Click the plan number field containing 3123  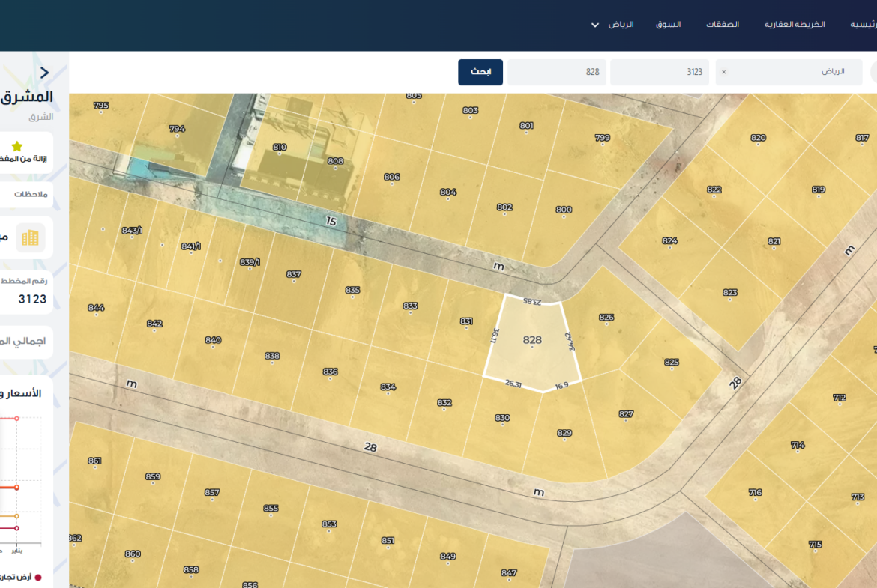coord(659,73)
